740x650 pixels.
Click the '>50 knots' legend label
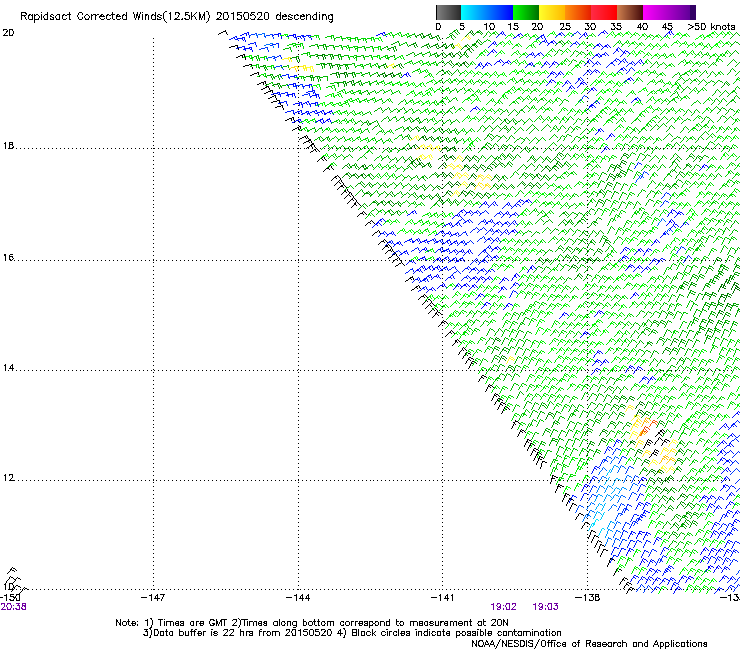click(711, 27)
